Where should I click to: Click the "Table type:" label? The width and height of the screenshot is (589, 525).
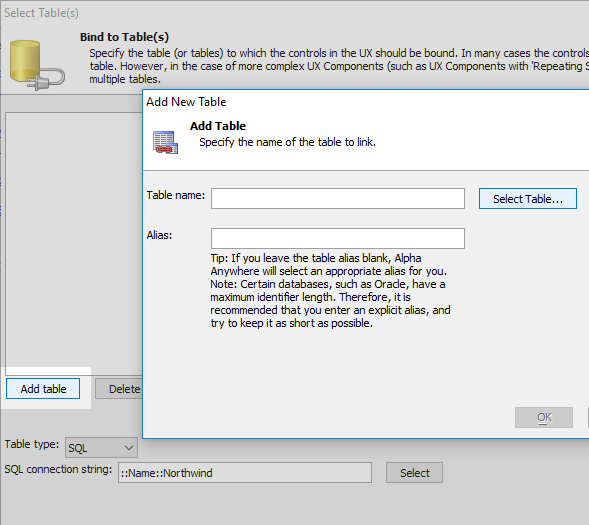click(32, 444)
